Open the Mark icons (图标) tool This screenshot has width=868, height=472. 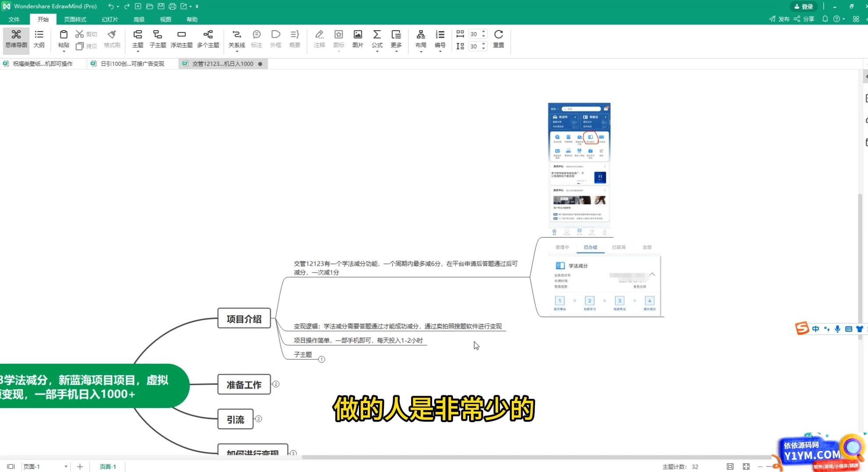(339, 39)
